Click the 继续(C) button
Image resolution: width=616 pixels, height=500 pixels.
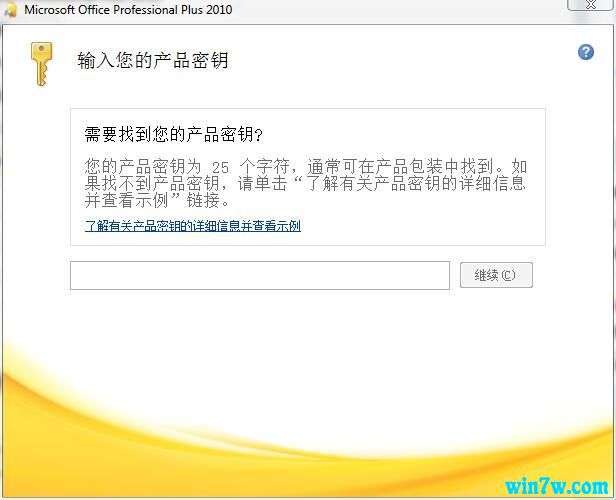(496, 275)
